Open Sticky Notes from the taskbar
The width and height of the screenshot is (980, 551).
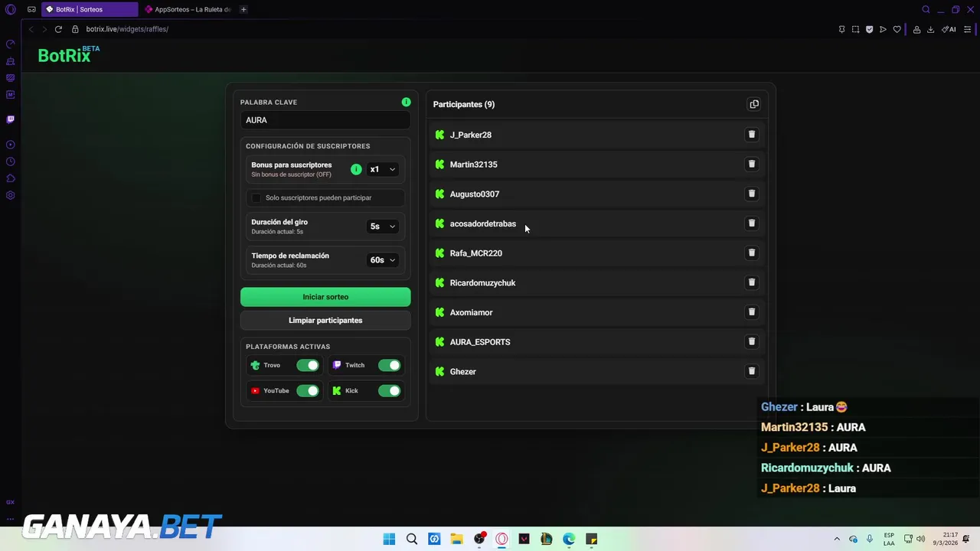[591, 539]
